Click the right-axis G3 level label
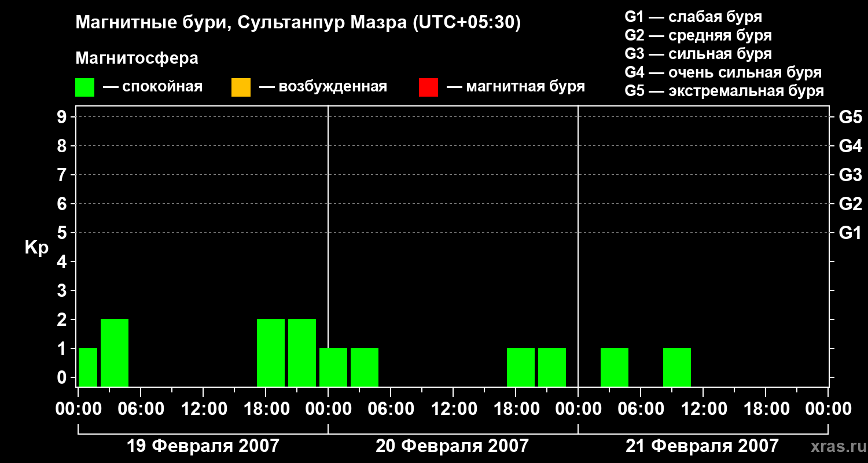Screen dimensions: 868x463 pyautogui.click(x=851, y=175)
